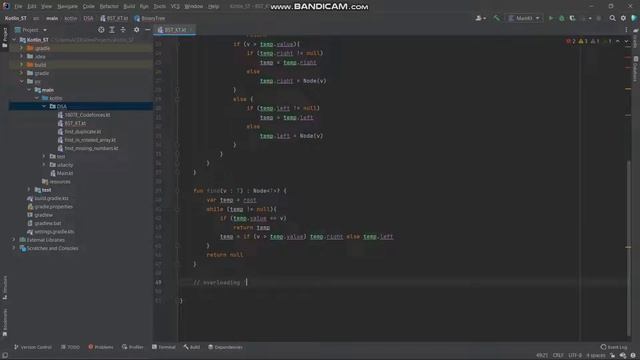
Task: Open Project panel options gear
Action: pos(136,30)
